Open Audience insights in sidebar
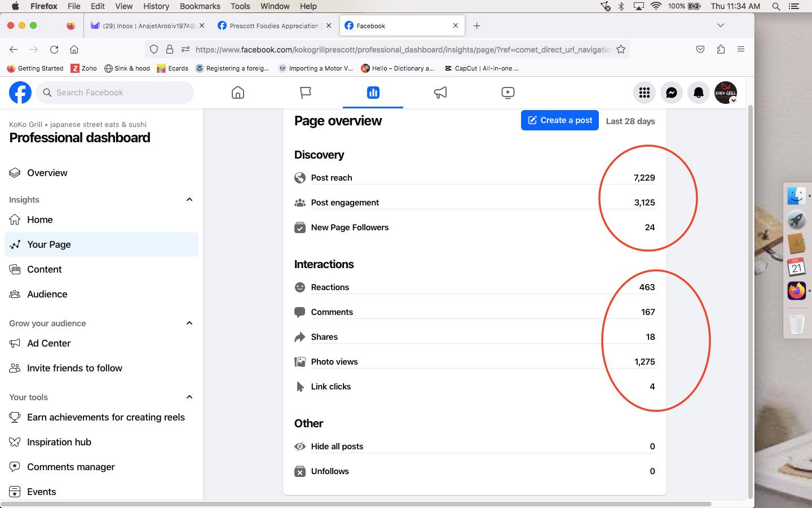The height and width of the screenshot is (508, 812). [101, 294]
